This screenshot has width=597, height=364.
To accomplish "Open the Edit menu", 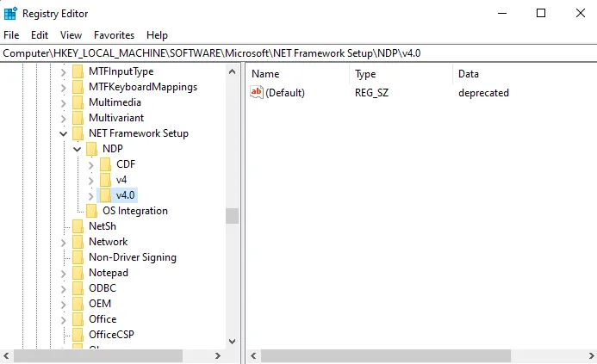I will pos(40,35).
